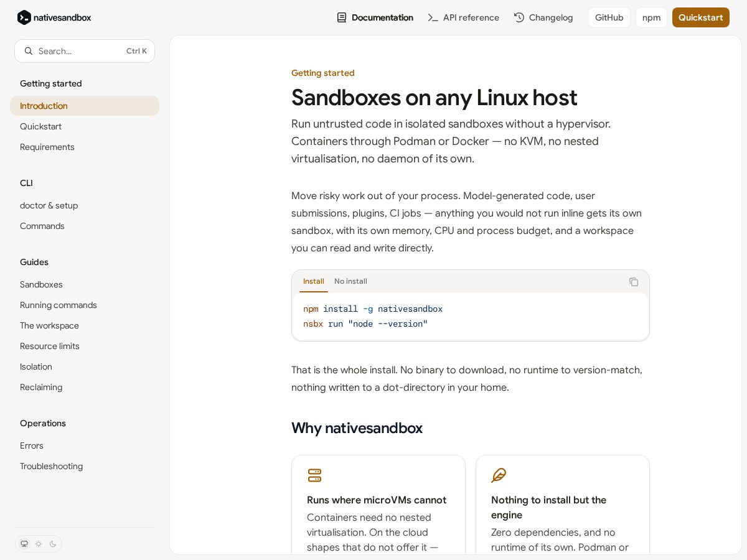The height and width of the screenshot is (560, 747).
Task: Click the search magnifier icon
Action: [x=29, y=51]
